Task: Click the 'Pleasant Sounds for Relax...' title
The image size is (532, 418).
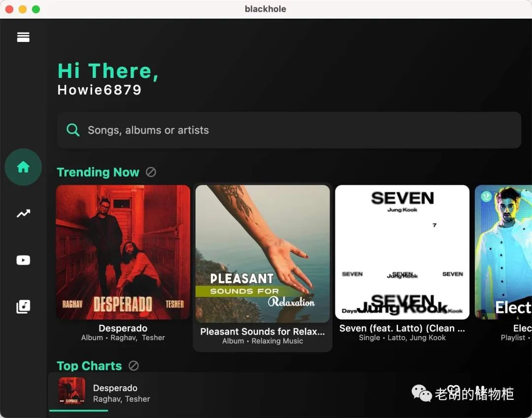Action: click(263, 332)
